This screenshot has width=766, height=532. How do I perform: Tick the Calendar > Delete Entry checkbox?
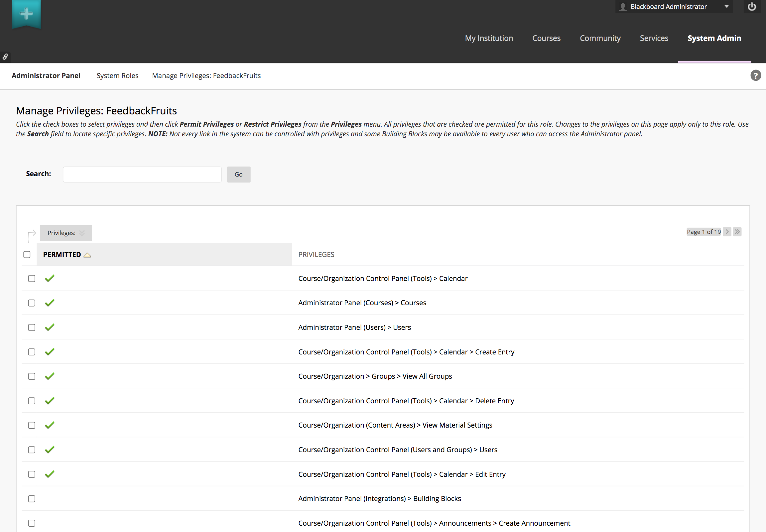pyautogui.click(x=32, y=401)
